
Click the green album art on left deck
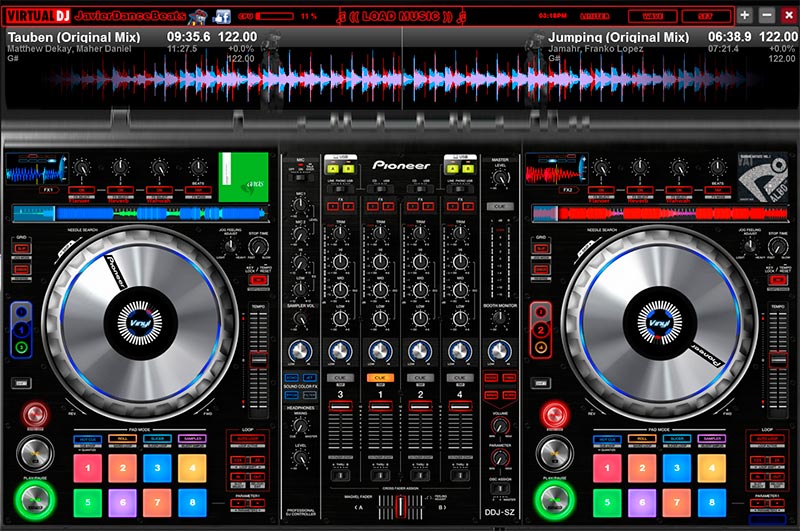click(x=243, y=177)
